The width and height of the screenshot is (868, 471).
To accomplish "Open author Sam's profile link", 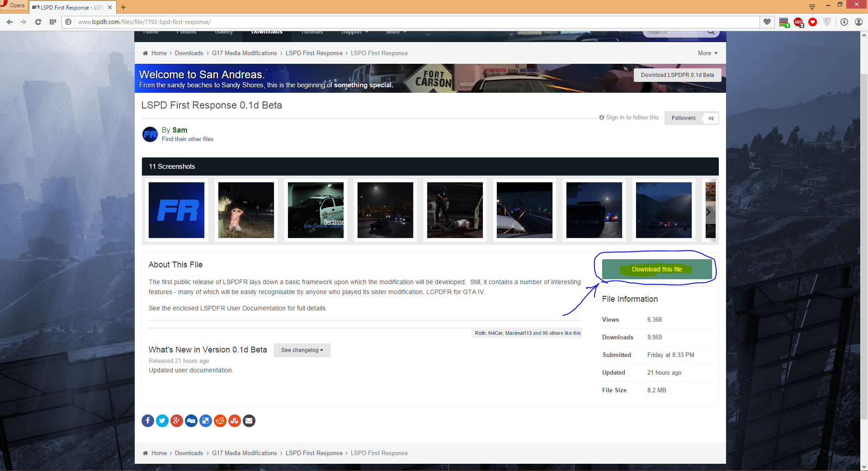I will [x=180, y=130].
